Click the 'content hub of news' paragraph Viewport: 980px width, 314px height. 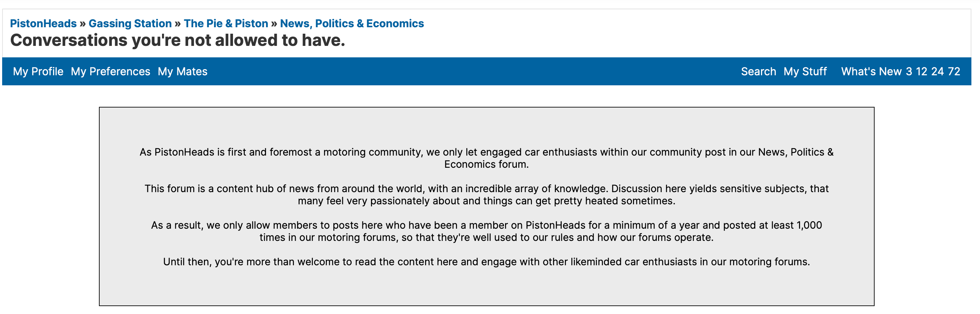coord(486,195)
